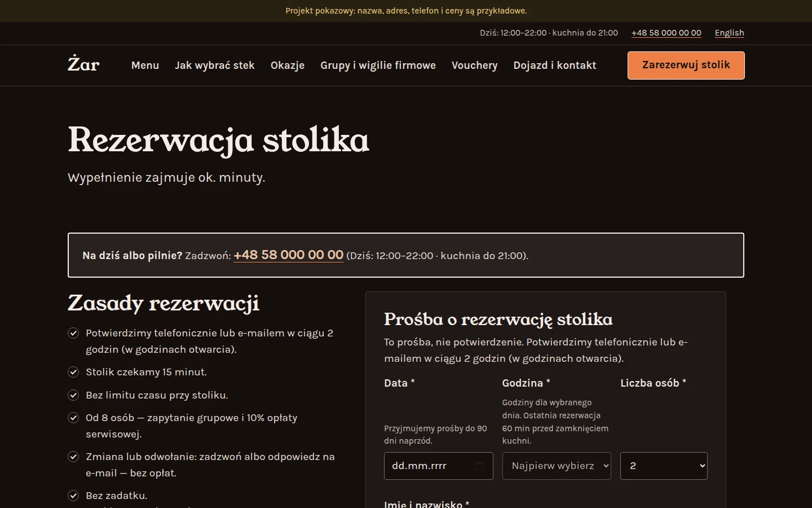Go to Vouchery page
Image resolution: width=812 pixels, height=508 pixels.
474,65
